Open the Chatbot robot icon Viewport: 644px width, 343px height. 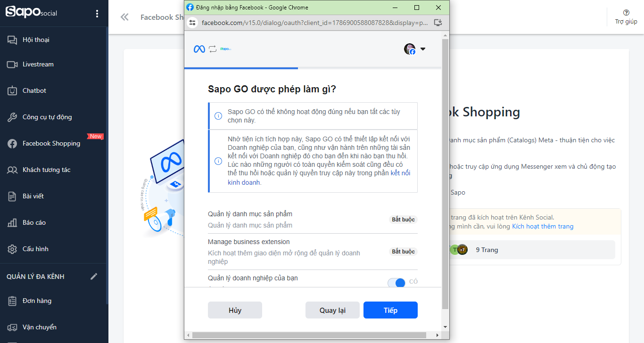[x=12, y=91]
